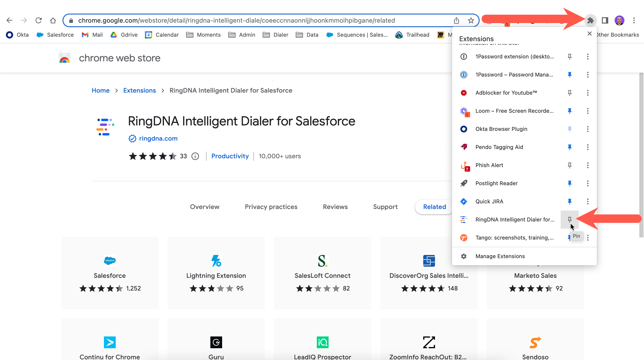This screenshot has height=360, width=644.
Task: Switch to the Overview tab
Action: pyautogui.click(x=204, y=207)
